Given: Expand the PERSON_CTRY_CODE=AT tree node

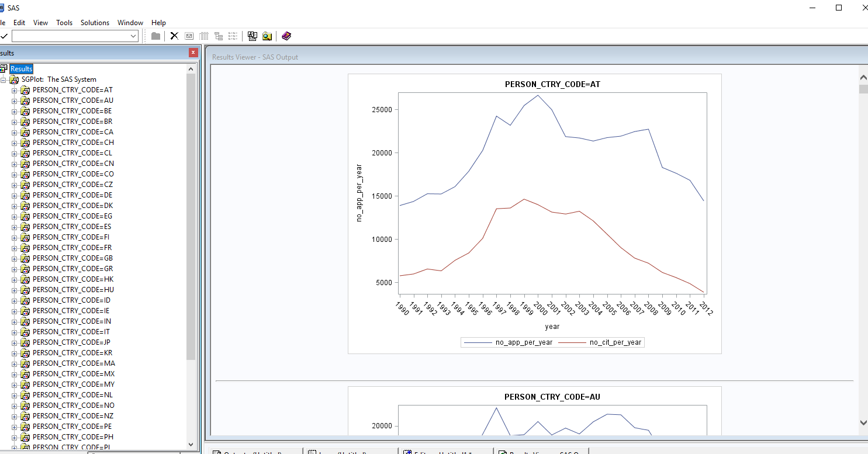Looking at the screenshot, I should pos(15,90).
